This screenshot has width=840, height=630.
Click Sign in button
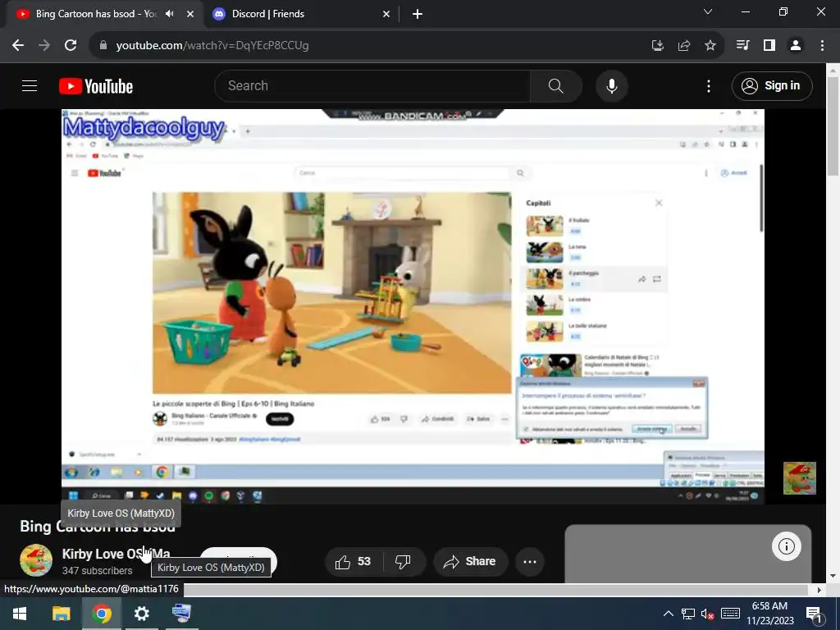772,85
